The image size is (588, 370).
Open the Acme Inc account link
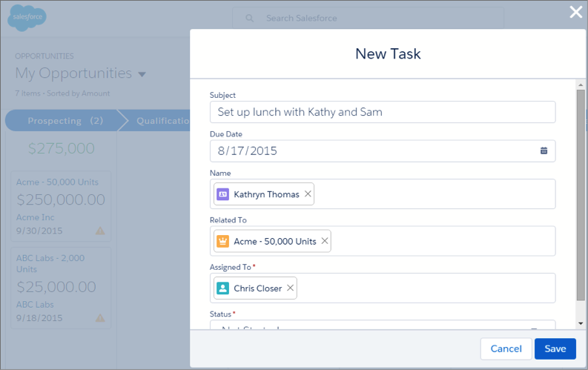coord(36,217)
